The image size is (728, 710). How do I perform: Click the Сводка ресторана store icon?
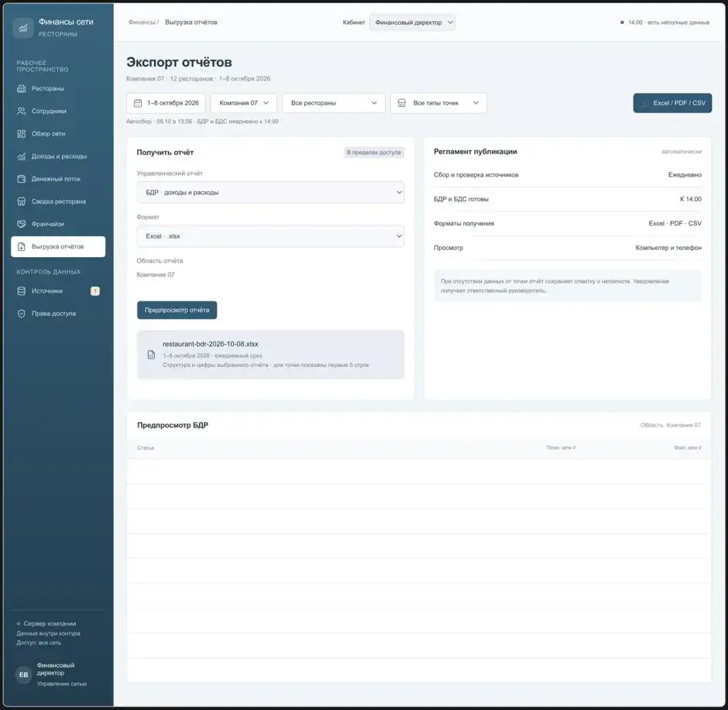coord(22,201)
